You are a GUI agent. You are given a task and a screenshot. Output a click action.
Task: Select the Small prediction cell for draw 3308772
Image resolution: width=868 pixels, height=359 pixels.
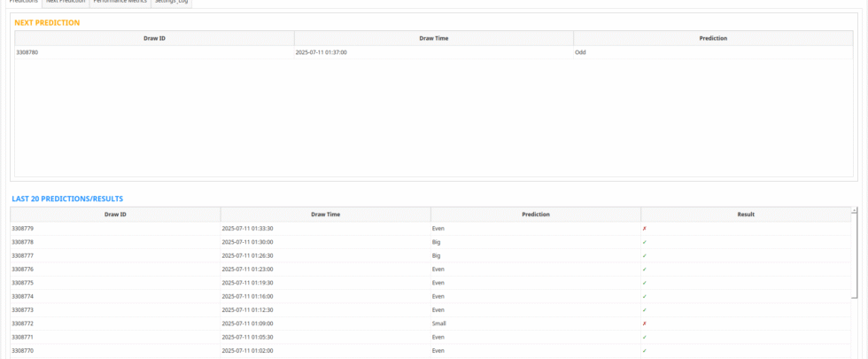(439, 324)
